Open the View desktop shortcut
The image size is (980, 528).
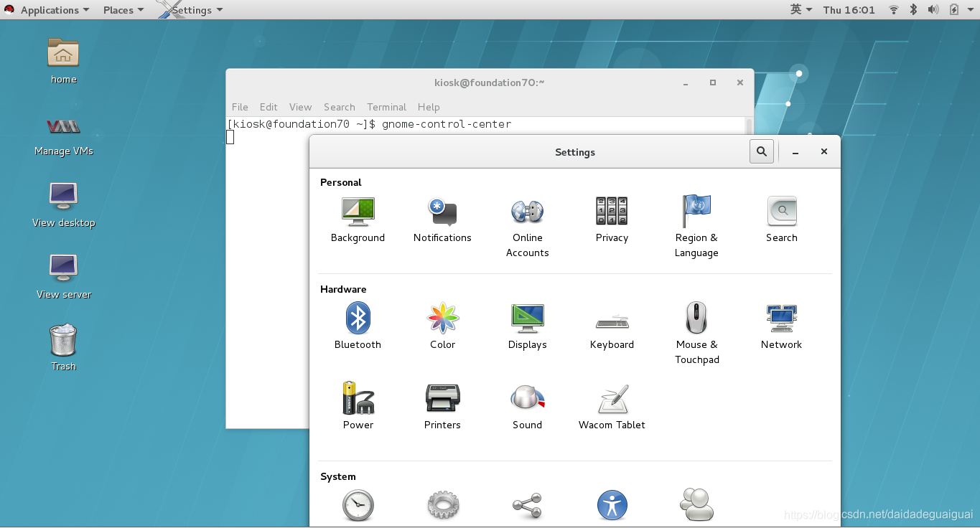64,204
